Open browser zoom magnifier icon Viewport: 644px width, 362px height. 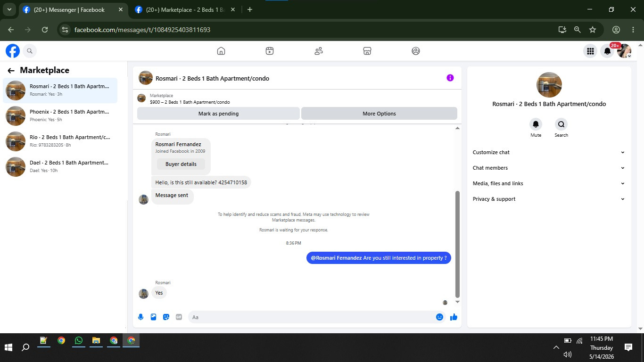click(577, 30)
